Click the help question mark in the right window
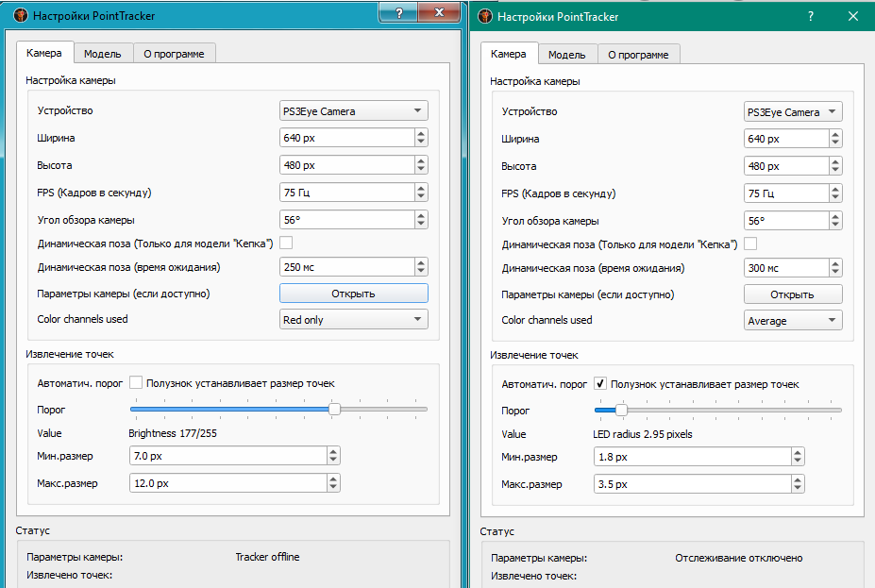 coord(811,16)
